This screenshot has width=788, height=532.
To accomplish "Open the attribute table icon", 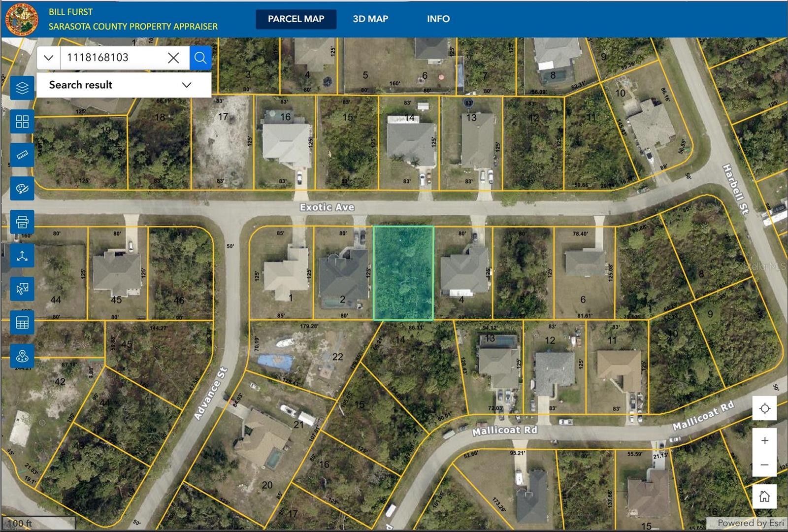I will click(22, 323).
